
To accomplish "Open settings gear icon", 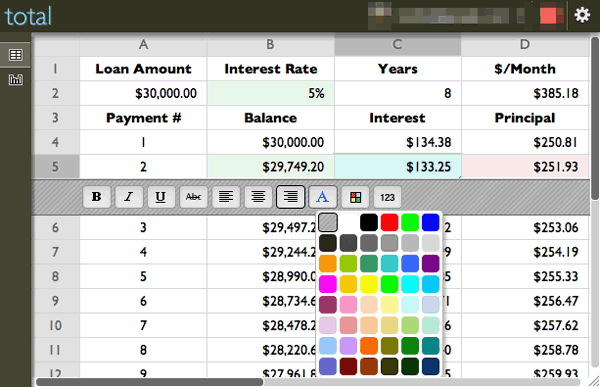I will (582, 15).
